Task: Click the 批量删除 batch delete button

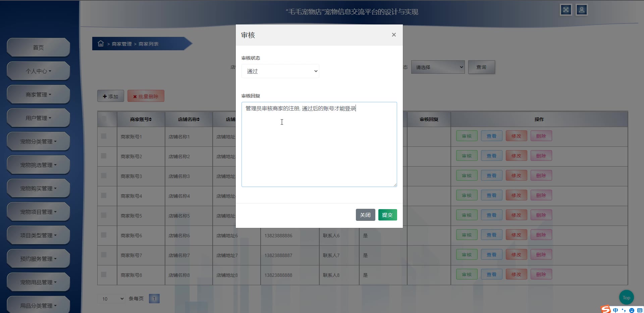Action: (x=146, y=96)
